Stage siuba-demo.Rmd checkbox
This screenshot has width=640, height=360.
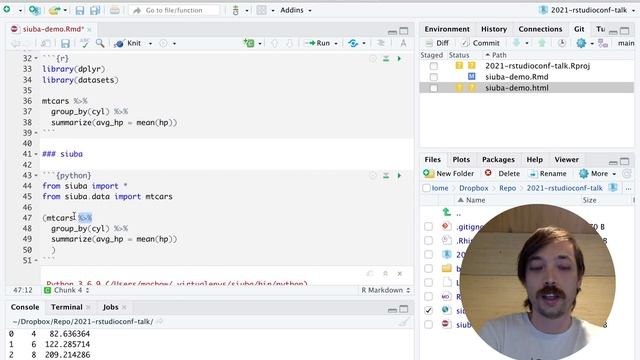coord(433,77)
